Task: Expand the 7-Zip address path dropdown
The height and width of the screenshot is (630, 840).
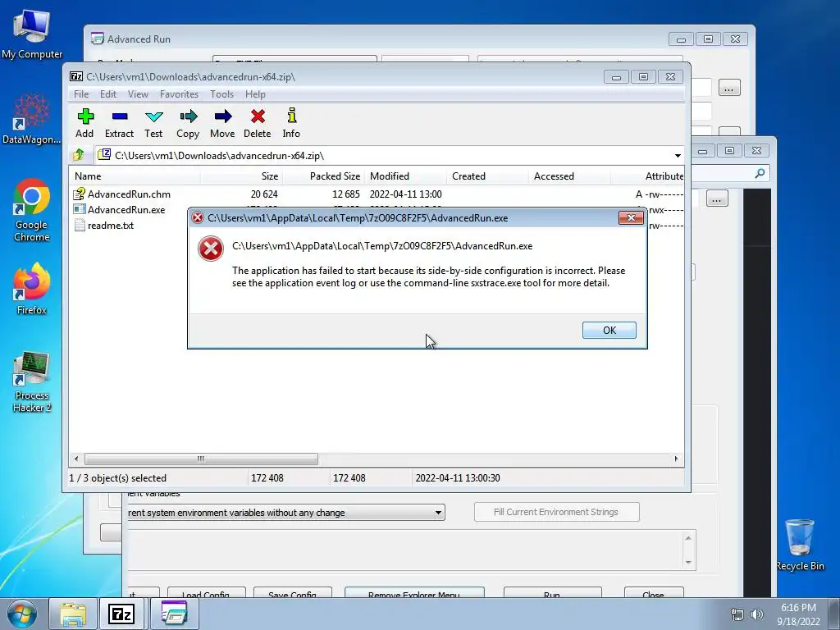Action: [x=678, y=155]
